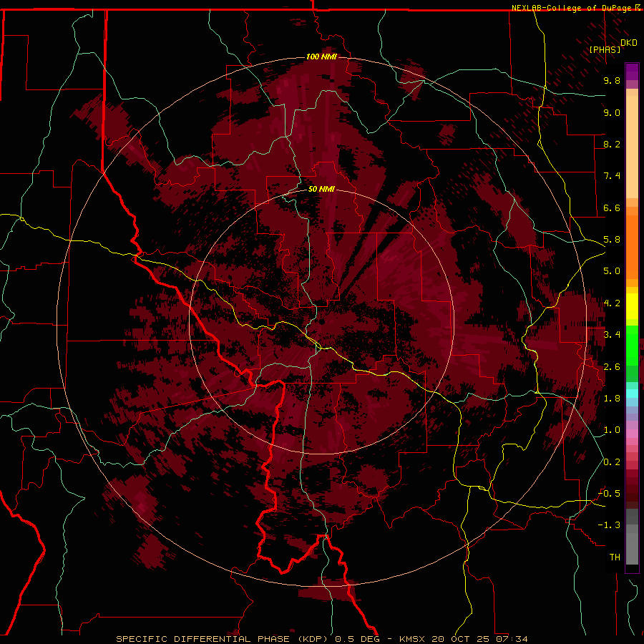Click the cyan segment of the color bar

[x=632, y=393]
